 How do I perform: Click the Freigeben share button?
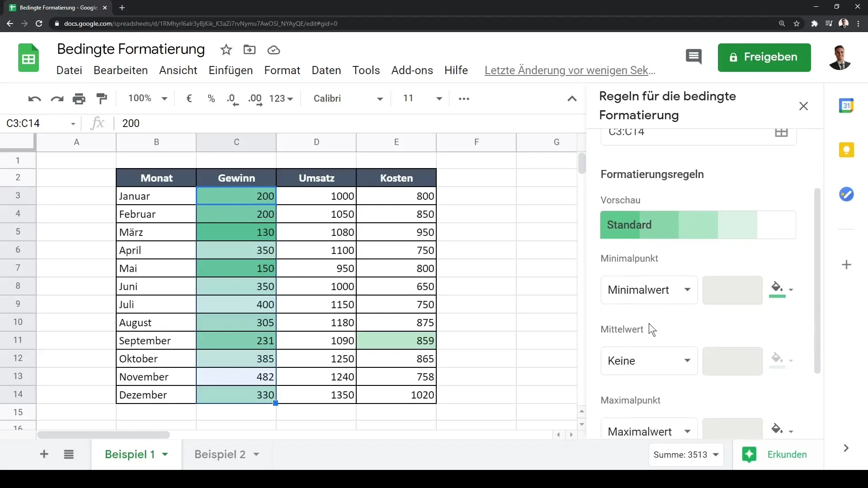764,57
